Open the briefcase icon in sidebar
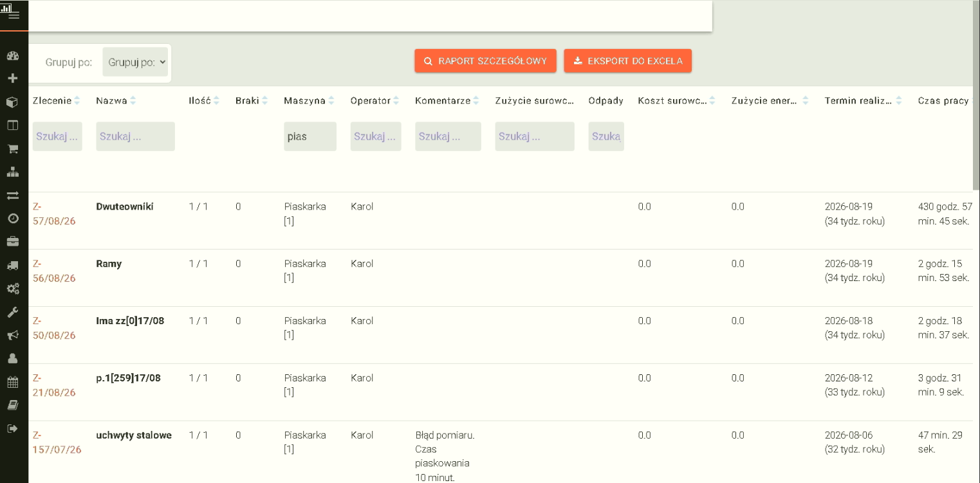Image resolution: width=980 pixels, height=483 pixels. [x=12, y=242]
